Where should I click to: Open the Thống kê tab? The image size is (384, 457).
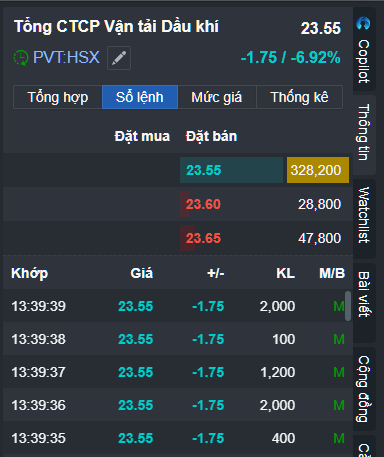point(299,97)
